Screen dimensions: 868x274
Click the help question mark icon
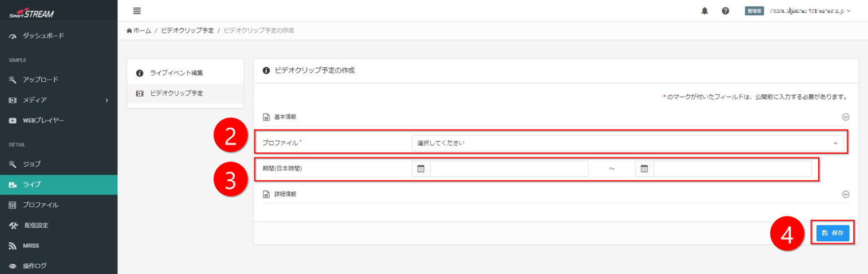[x=725, y=11]
